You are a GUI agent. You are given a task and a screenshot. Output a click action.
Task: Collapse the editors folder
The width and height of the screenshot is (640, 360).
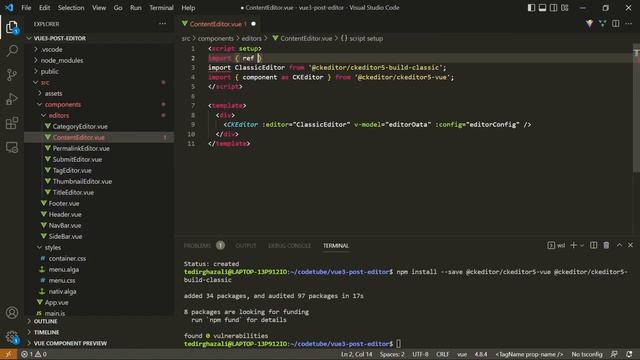click(x=99, y=116)
